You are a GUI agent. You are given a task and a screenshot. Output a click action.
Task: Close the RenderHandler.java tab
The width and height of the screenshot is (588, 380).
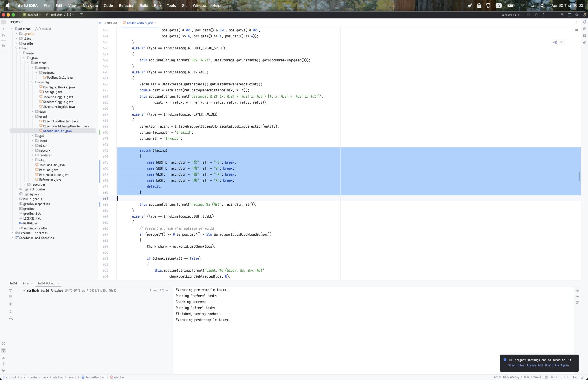(x=156, y=23)
